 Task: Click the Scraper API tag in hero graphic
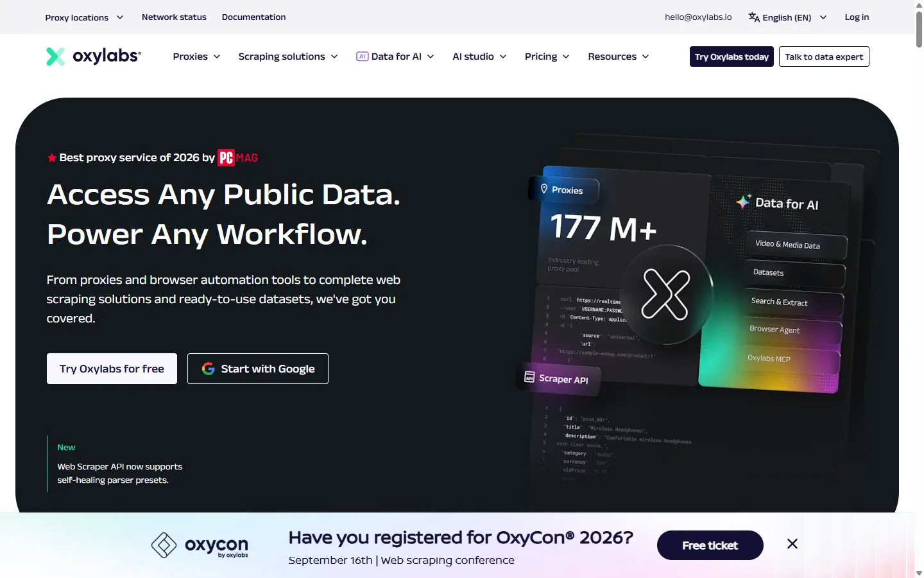click(558, 378)
